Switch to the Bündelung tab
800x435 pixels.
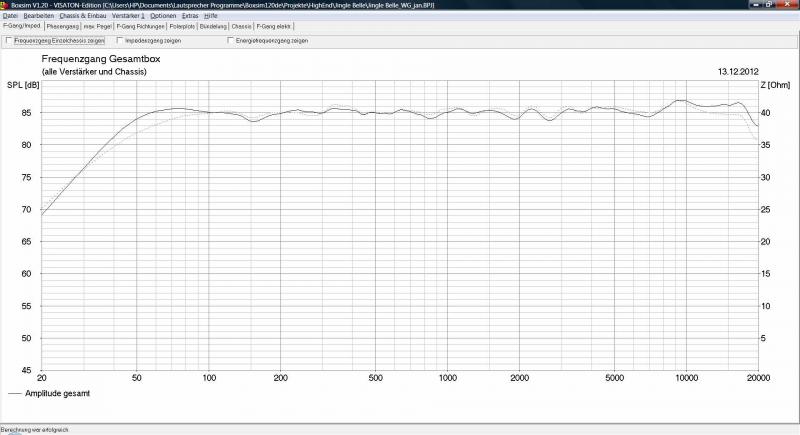pos(213,26)
